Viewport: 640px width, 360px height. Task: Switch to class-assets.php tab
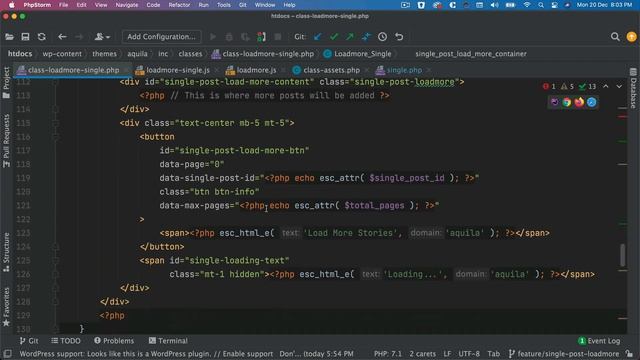pos(331,70)
